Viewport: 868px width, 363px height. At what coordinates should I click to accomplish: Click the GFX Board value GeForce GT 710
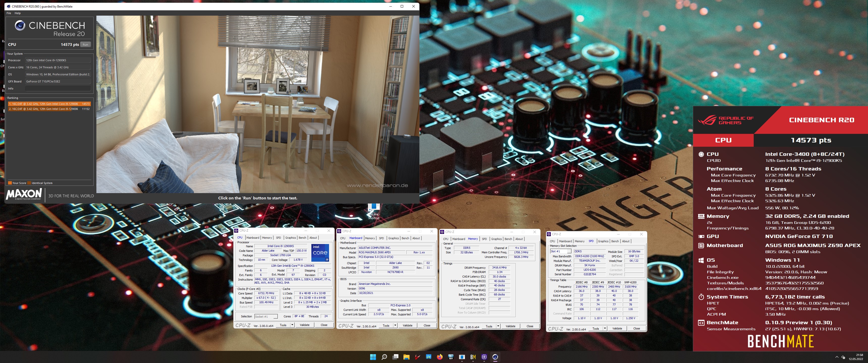pos(58,81)
